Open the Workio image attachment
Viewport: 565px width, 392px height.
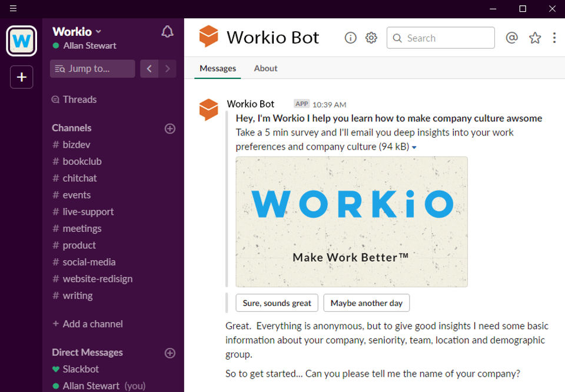point(352,222)
